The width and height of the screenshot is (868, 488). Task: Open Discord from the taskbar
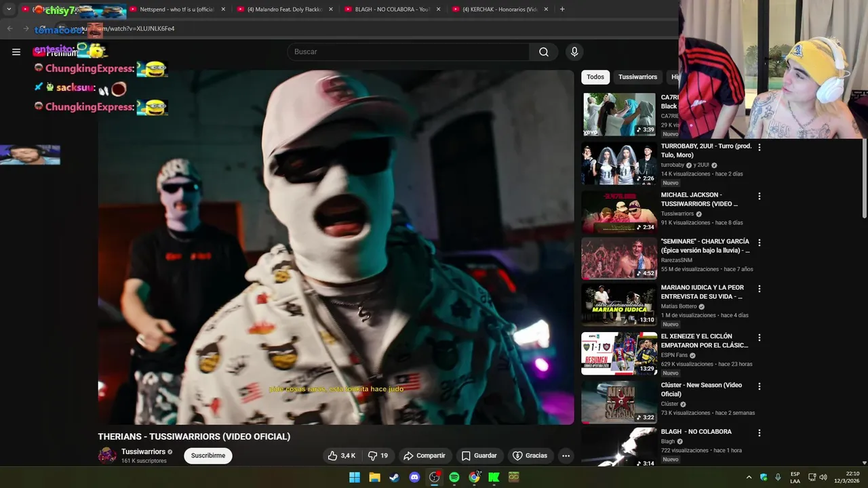[x=414, y=477]
